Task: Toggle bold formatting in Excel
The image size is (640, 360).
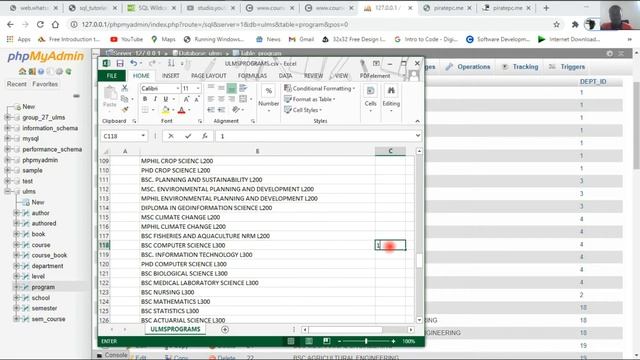Action: [145, 99]
